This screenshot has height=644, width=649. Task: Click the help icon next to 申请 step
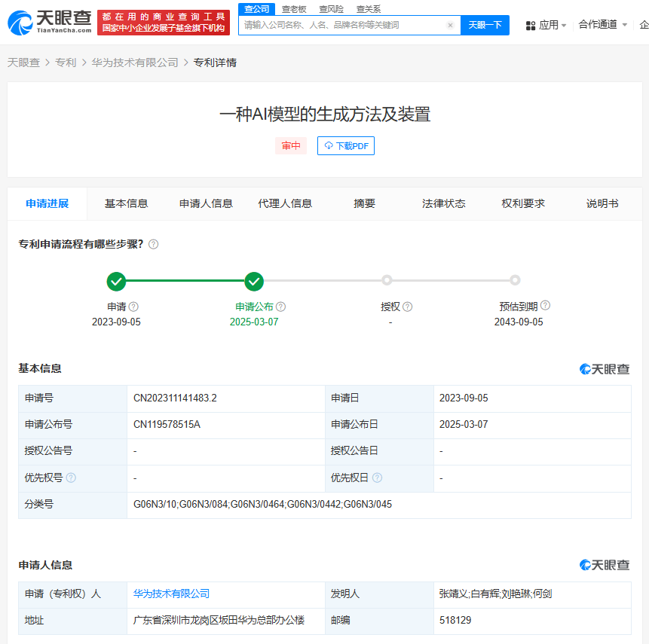(x=133, y=307)
